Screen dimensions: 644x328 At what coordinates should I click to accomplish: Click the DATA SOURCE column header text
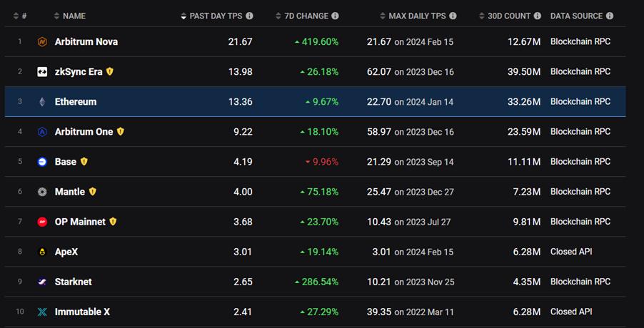[576, 16]
